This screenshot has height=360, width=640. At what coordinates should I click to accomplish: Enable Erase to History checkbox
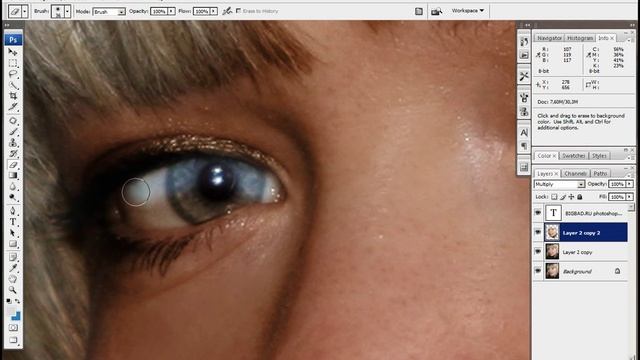pyautogui.click(x=238, y=11)
